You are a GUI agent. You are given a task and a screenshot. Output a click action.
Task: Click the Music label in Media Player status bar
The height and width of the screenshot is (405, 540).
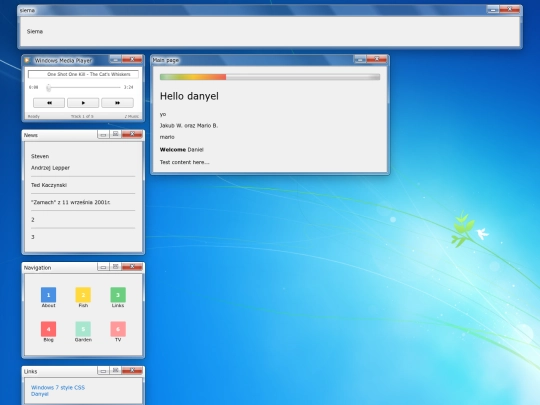coord(132,116)
